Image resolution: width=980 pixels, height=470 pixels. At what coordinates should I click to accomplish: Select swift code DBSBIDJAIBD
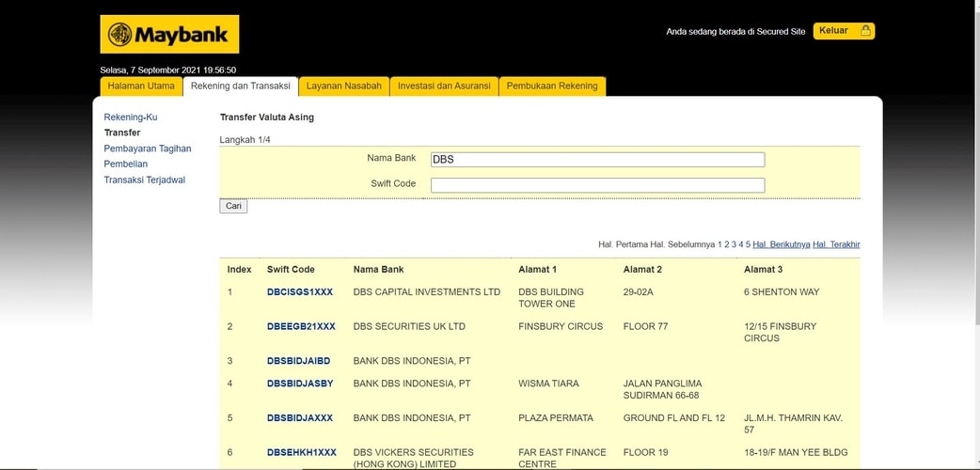(298, 361)
